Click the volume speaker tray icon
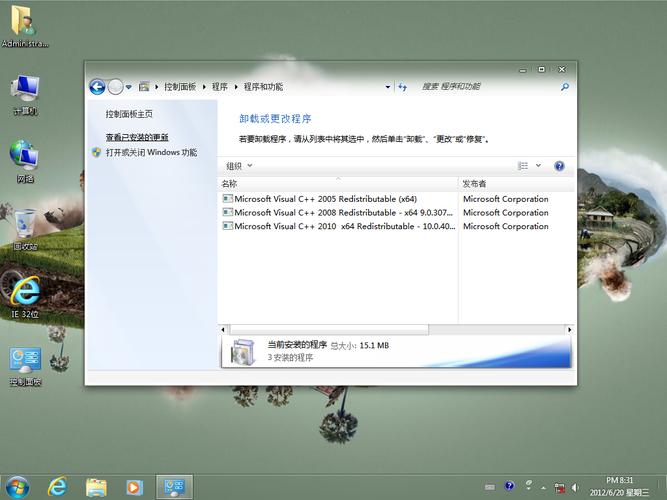The image size is (667, 500). click(575, 488)
